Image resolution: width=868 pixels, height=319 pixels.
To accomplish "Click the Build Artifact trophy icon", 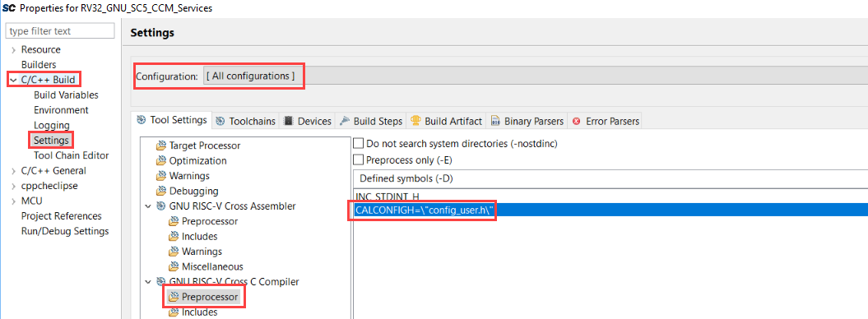I will (415, 121).
